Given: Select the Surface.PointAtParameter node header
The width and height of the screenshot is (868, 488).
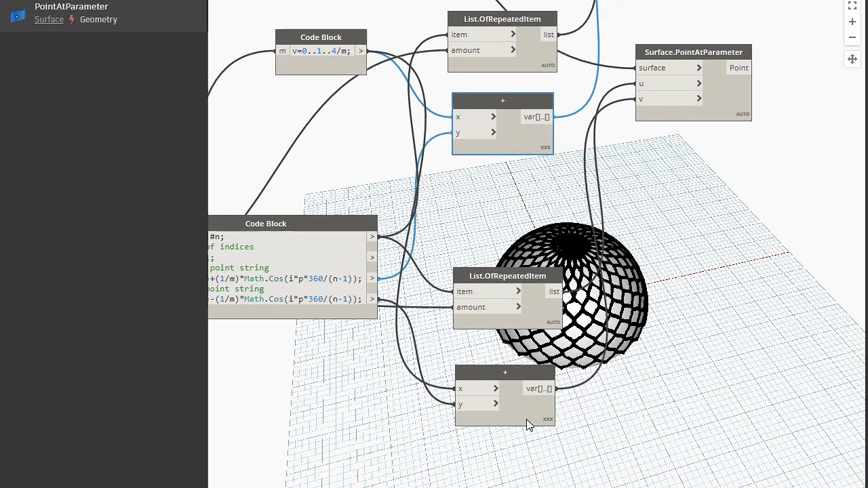Looking at the screenshot, I should (x=693, y=52).
